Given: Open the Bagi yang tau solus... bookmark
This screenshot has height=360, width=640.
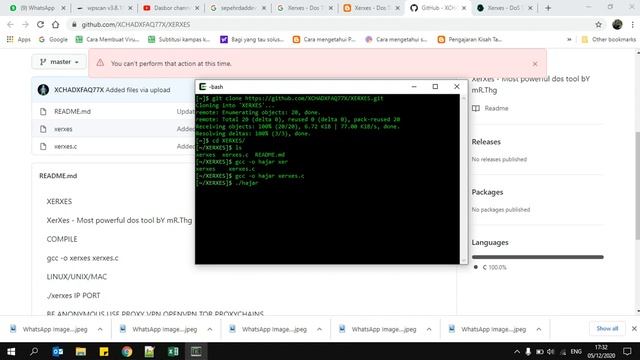Looking at the screenshot, I should 252,39.
